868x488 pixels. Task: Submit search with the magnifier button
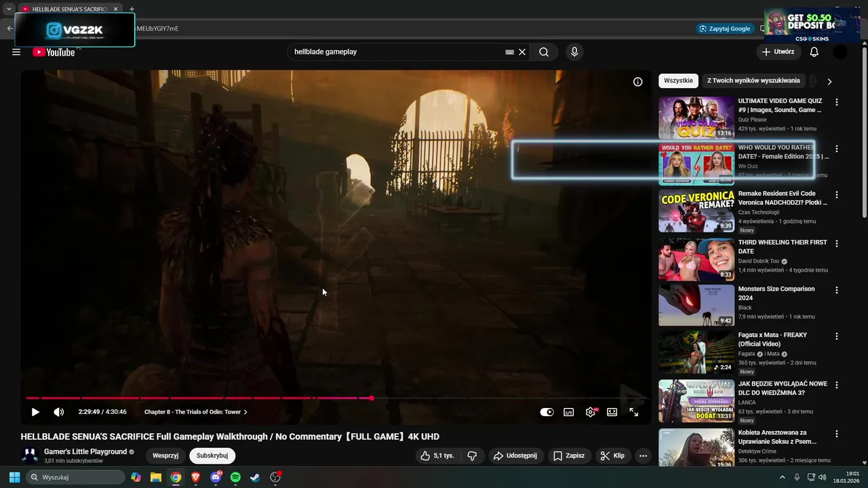(544, 52)
